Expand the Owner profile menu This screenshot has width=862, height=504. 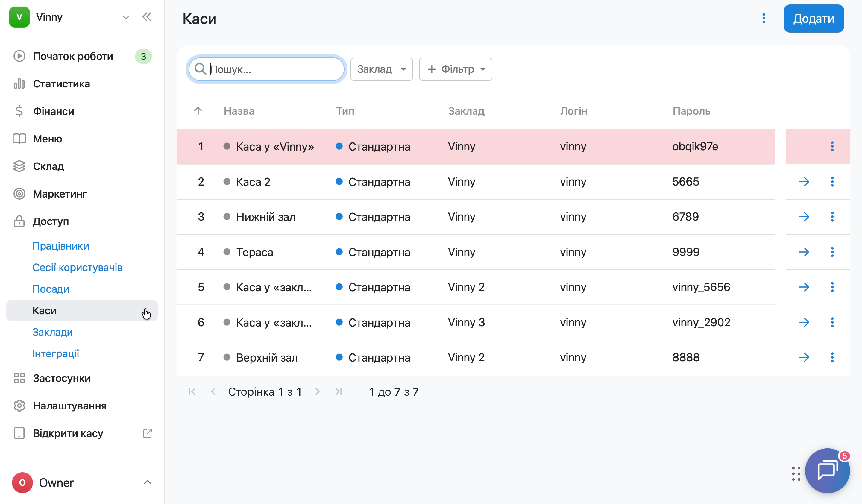click(147, 482)
